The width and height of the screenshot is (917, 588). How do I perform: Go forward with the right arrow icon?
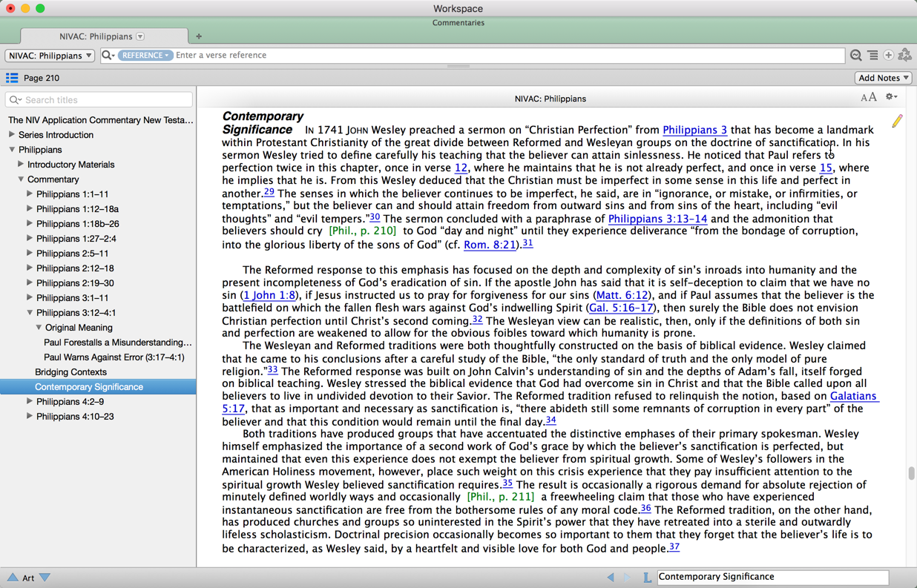[628, 577]
